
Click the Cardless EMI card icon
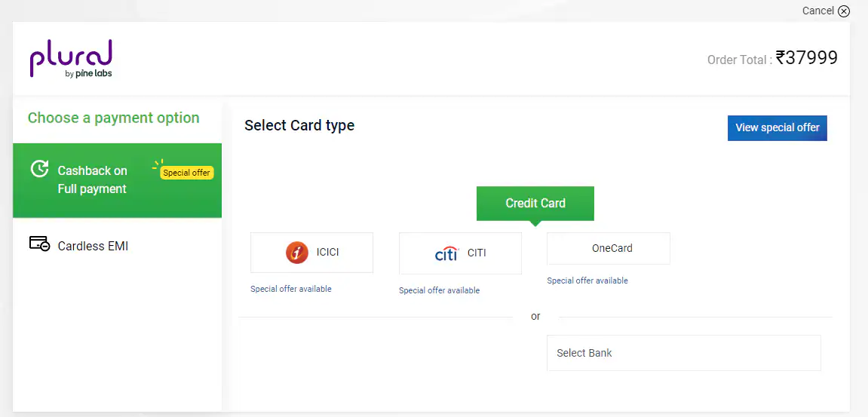(x=39, y=244)
